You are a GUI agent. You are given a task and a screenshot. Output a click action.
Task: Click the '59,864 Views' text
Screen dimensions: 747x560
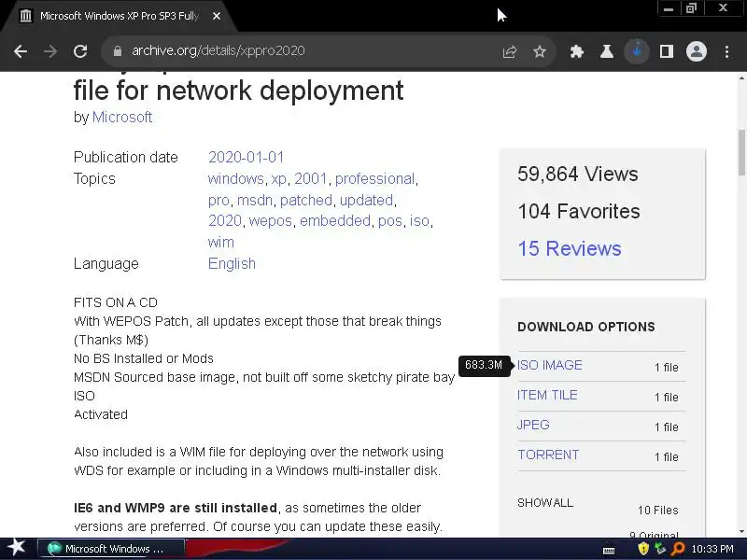click(577, 175)
